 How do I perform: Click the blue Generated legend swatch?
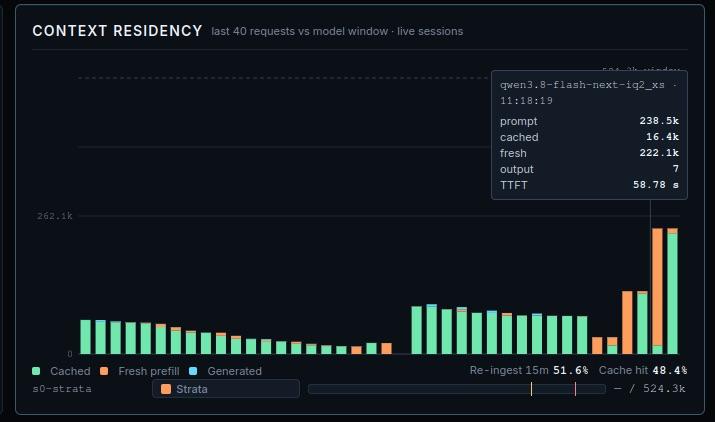tap(193, 371)
